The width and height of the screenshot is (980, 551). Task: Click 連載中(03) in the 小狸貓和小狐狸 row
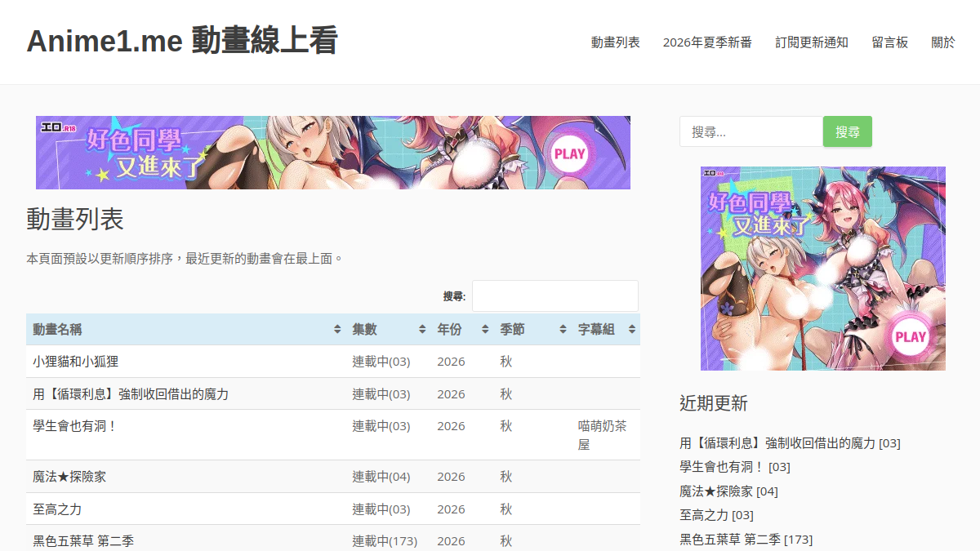click(381, 362)
